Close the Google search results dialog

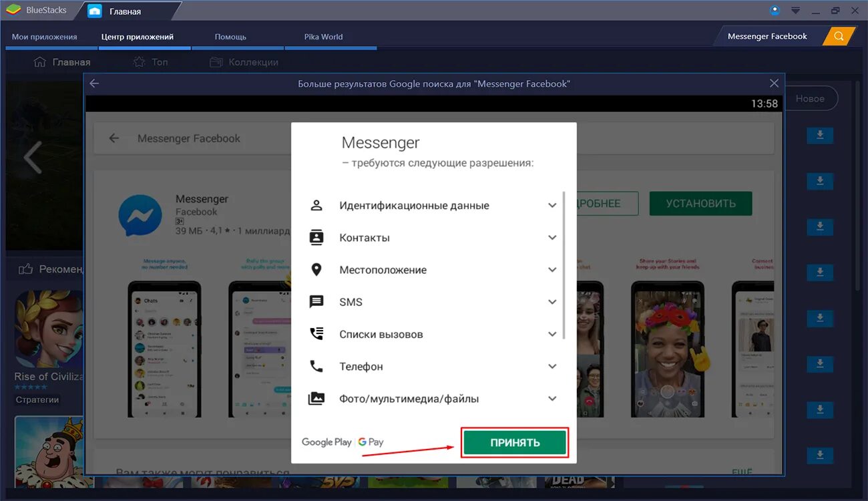coord(774,83)
